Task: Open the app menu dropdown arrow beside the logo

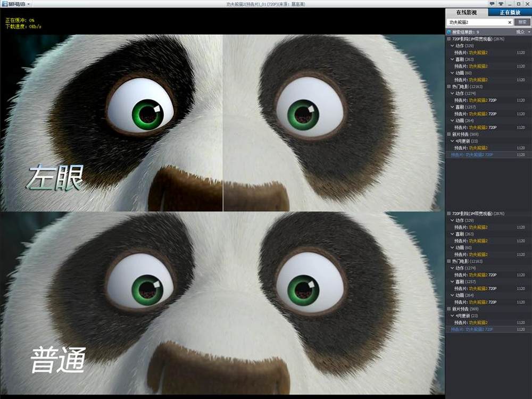Action: coord(29,4)
